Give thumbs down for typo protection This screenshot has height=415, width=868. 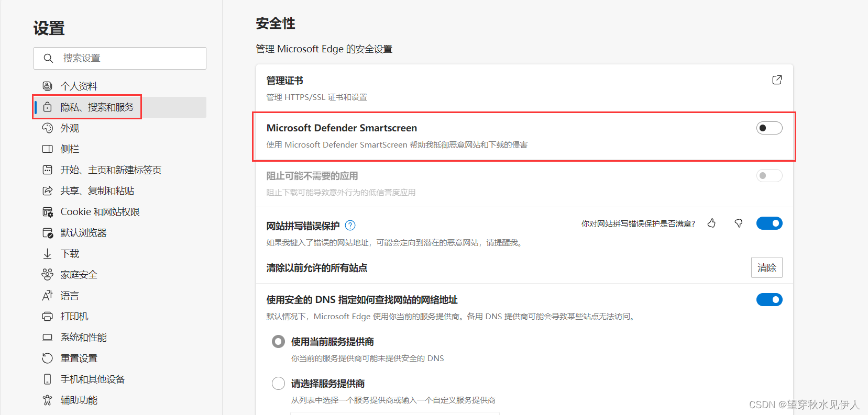[738, 223]
